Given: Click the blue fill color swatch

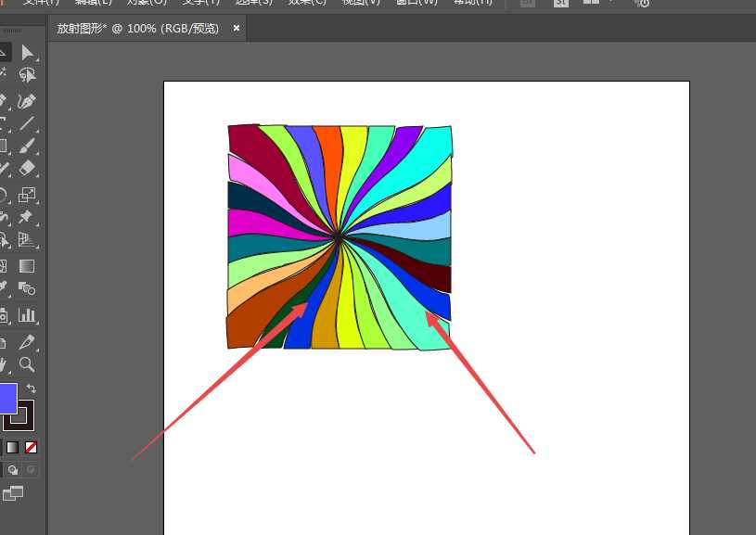Looking at the screenshot, I should pyautogui.click(x=6, y=399).
